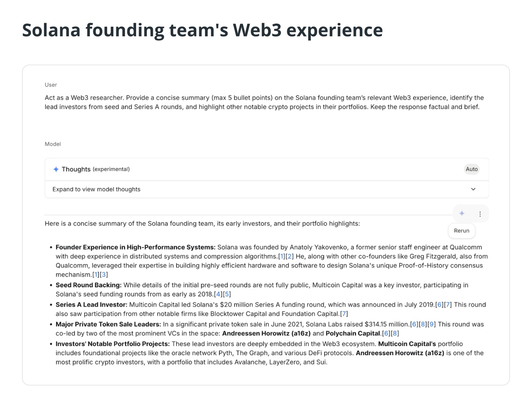Open citation [1] after 'compression algorithms'
This screenshot has height=398, width=532.
point(281,256)
